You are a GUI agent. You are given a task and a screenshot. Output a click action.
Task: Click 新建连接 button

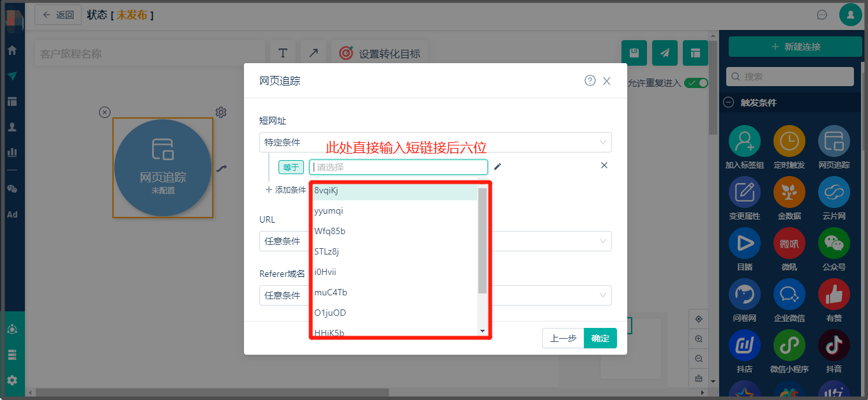click(x=795, y=47)
